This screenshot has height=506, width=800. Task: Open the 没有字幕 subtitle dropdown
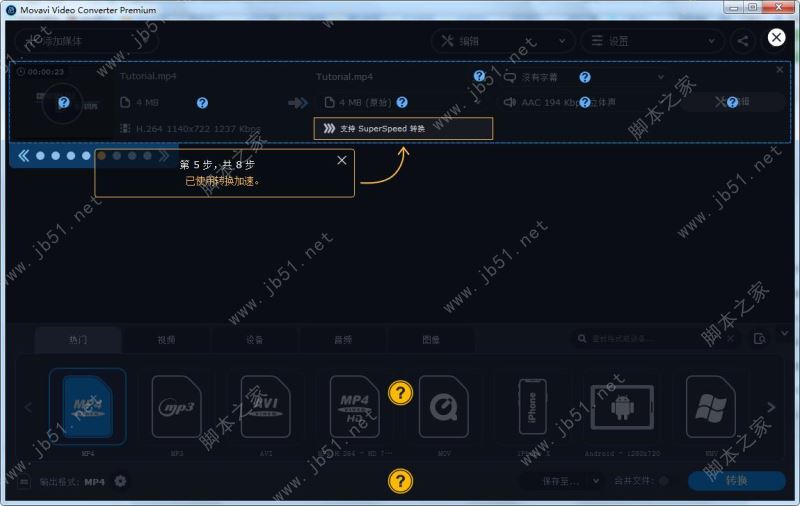584,77
